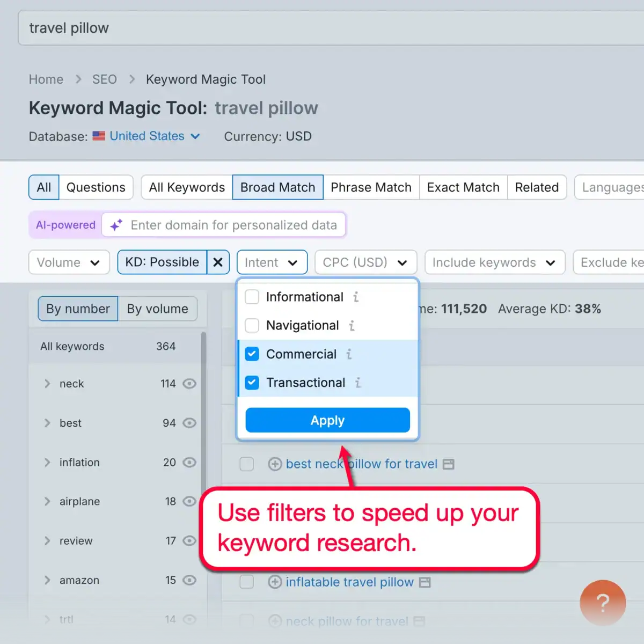644x644 pixels.
Task: Hide the neck keyword group using its eye icon
Action: point(189,383)
